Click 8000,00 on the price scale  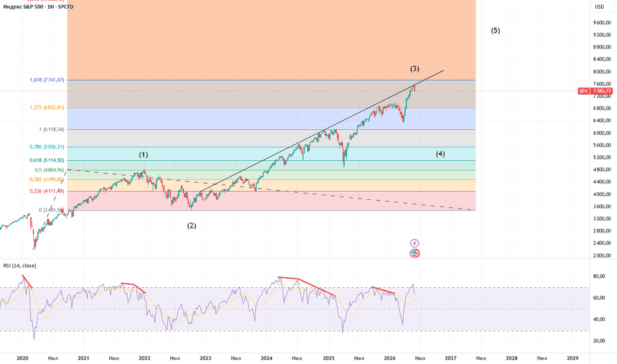[x=602, y=71]
